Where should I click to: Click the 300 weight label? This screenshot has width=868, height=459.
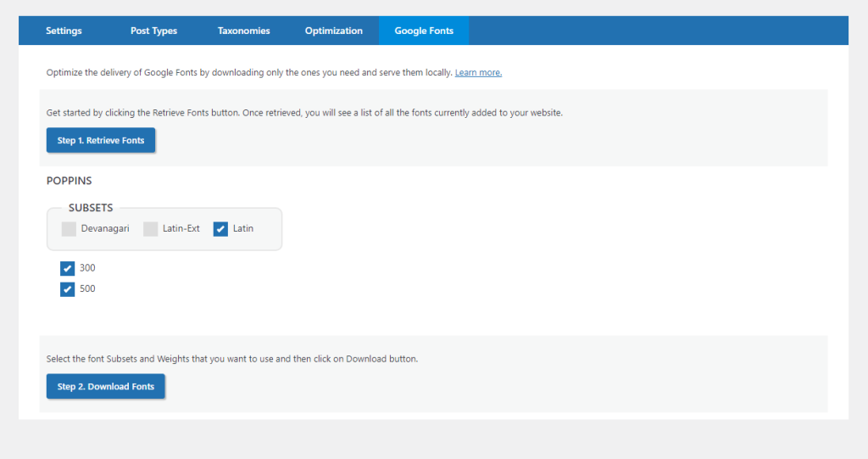pyautogui.click(x=87, y=268)
